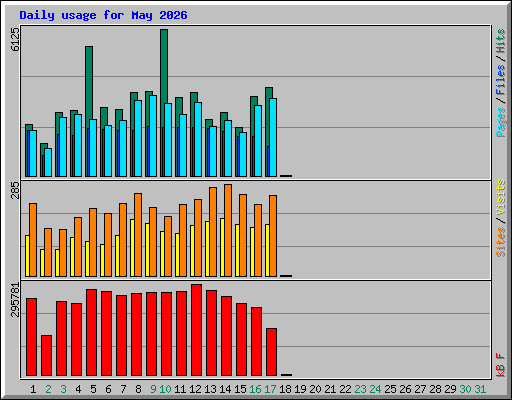Click day label 22 on x-axis
The image size is (512, 400).
pos(345,389)
